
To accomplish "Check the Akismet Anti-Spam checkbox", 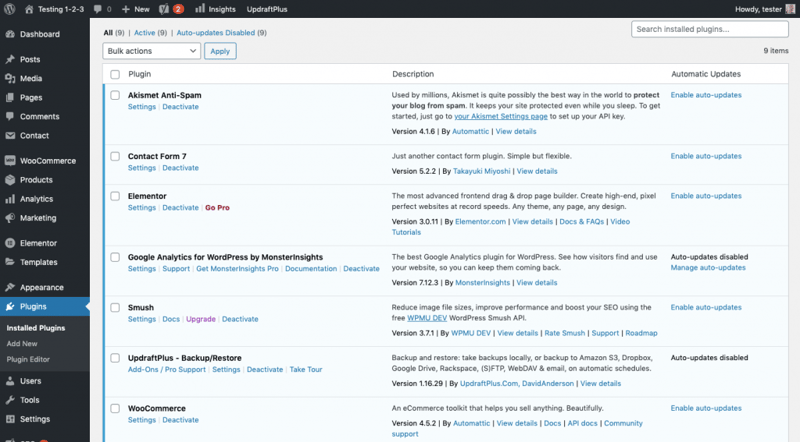I will point(115,95).
